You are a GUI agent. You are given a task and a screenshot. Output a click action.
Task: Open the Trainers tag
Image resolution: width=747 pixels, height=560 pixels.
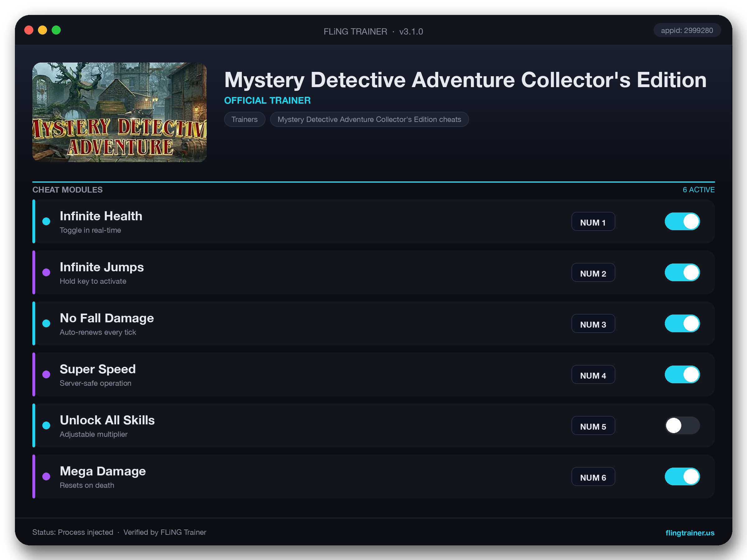click(245, 119)
